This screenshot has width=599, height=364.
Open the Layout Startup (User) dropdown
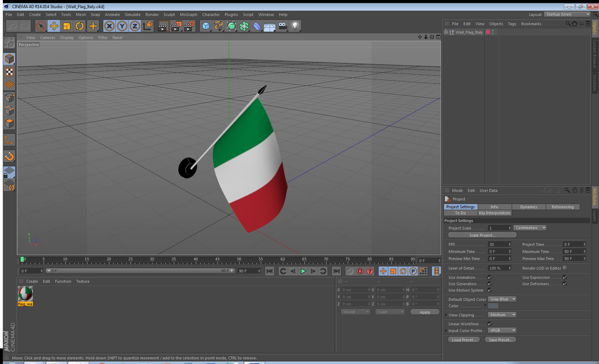(x=567, y=14)
